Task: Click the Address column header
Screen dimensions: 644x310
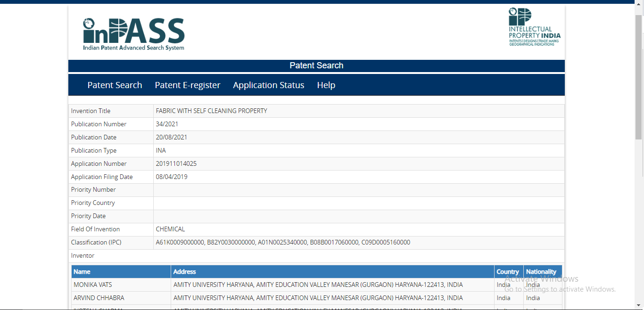Action: coord(332,272)
